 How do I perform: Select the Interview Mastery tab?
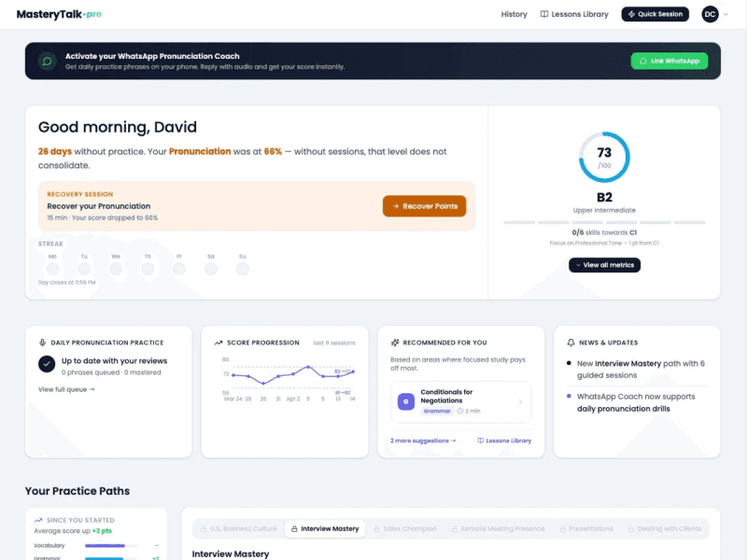pos(325,528)
